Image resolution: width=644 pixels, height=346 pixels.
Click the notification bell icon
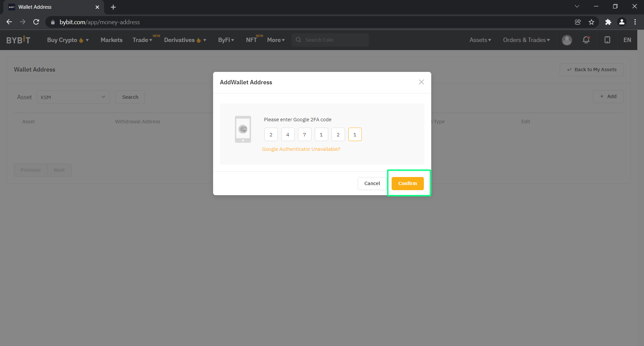586,40
